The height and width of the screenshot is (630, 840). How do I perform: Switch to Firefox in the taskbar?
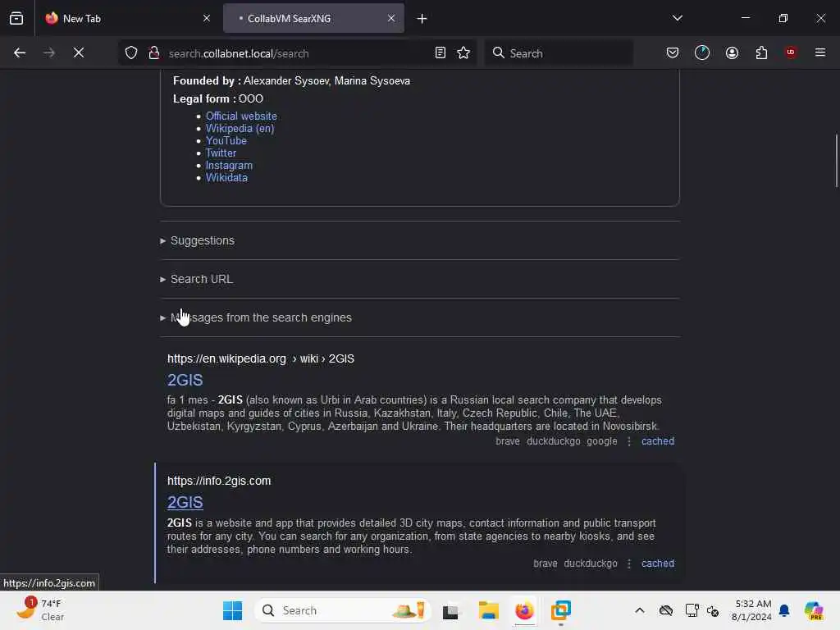(x=524, y=610)
